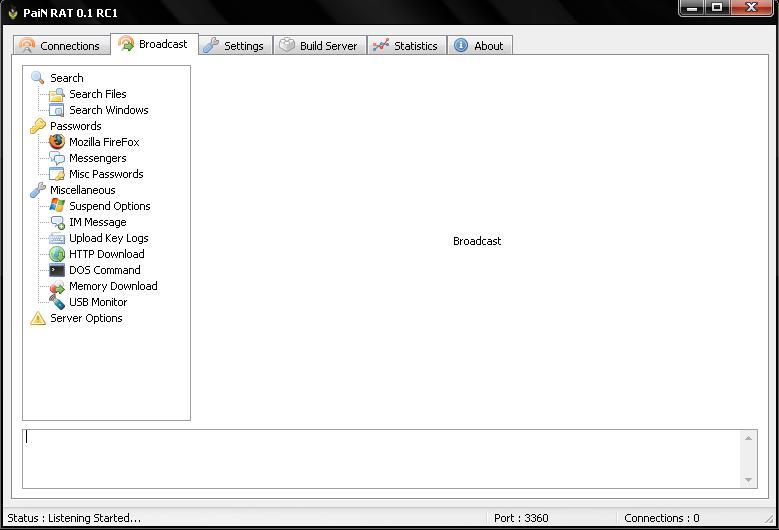Open DOS Command entry
The width and height of the screenshot is (779, 530).
105,270
